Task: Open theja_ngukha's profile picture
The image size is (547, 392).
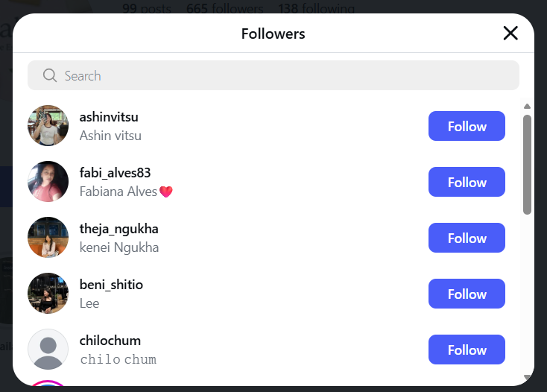Action: tap(48, 238)
